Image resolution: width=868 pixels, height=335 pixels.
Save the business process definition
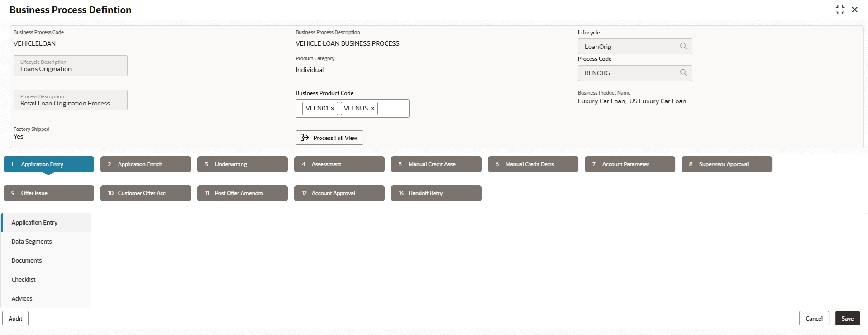tap(848, 318)
